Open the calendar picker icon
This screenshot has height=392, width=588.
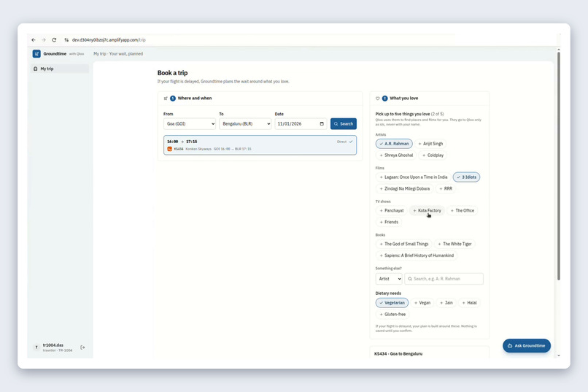click(322, 124)
